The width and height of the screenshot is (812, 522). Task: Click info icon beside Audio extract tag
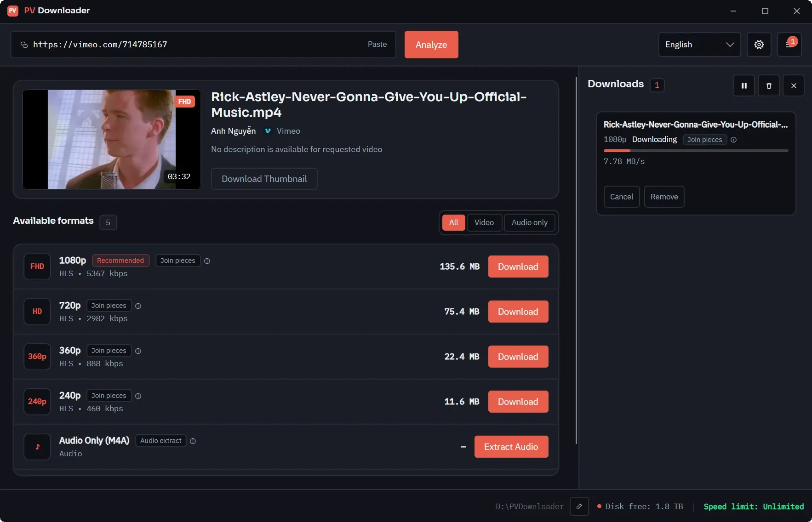(193, 441)
